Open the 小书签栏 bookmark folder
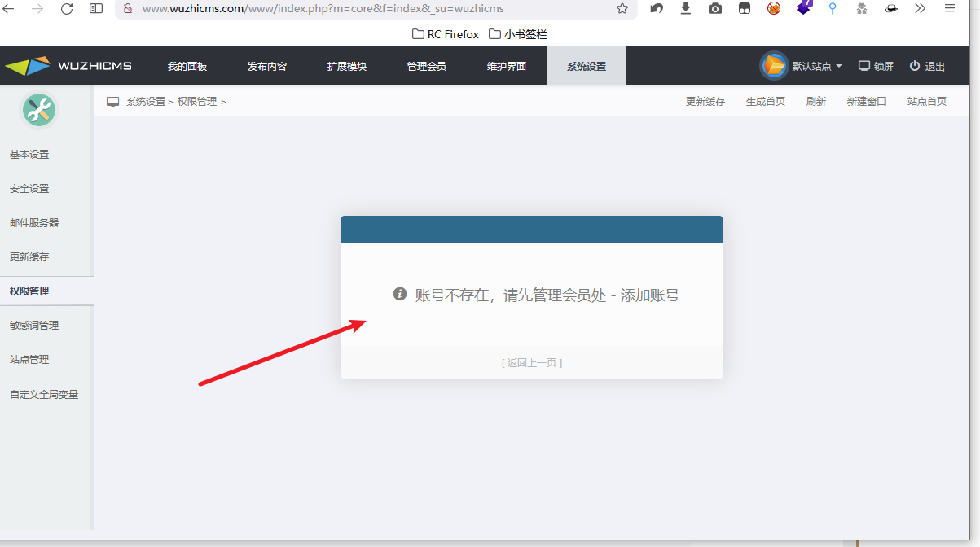The image size is (980, 547). 518,34
